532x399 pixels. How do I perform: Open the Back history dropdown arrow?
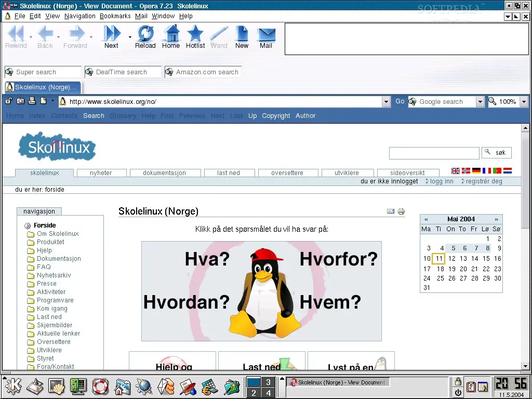(58, 37)
